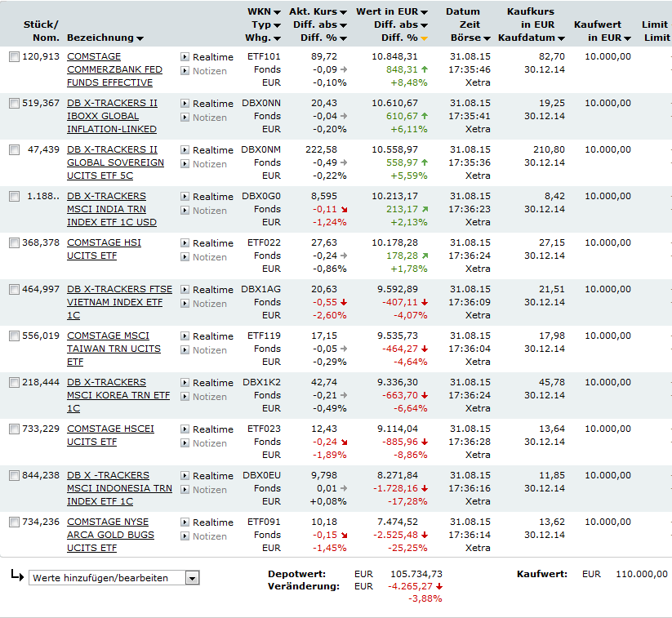Open Notizen arrow icon for Comstage Commerzbank Fed Funds

tap(185, 71)
